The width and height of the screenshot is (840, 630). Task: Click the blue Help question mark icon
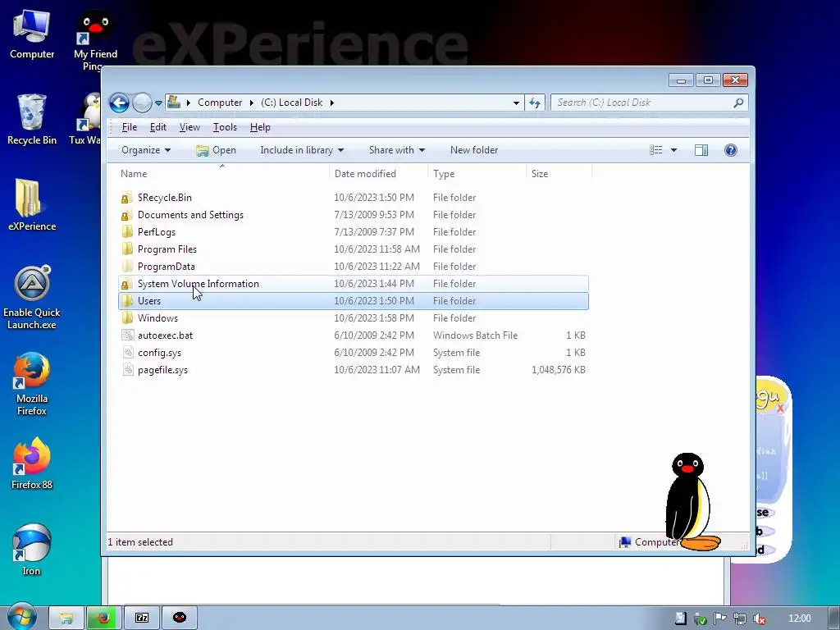tap(731, 150)
